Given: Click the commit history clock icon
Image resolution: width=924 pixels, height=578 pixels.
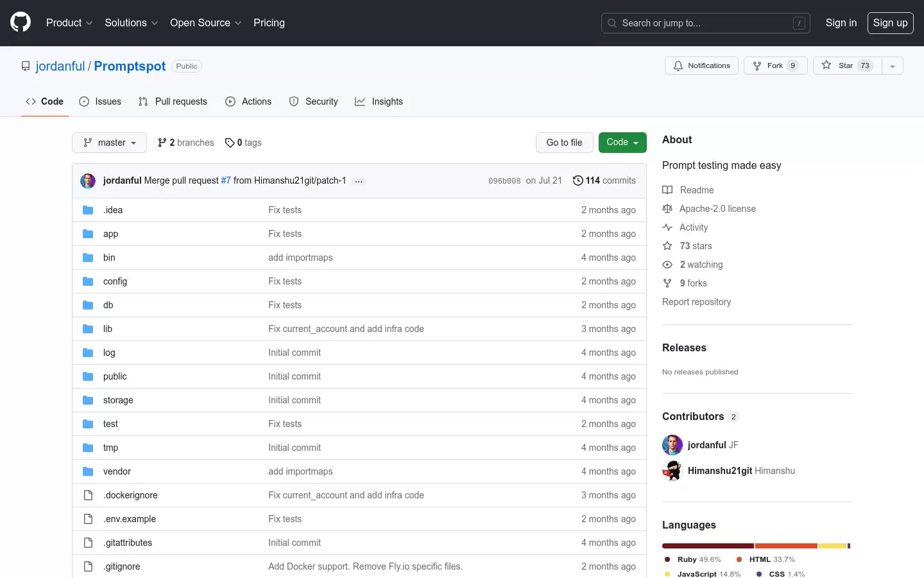Looking at the screenshot, I should [x=577, y=180].
